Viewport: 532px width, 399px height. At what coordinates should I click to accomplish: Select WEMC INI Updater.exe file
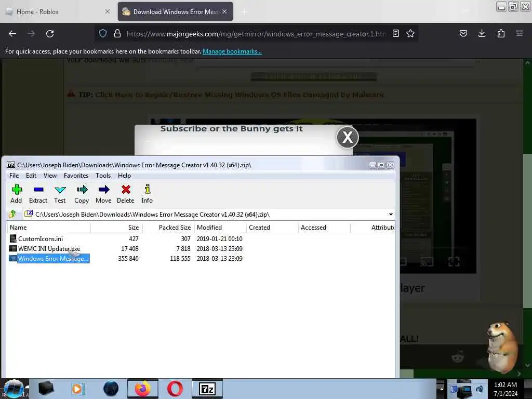(49, 249)
